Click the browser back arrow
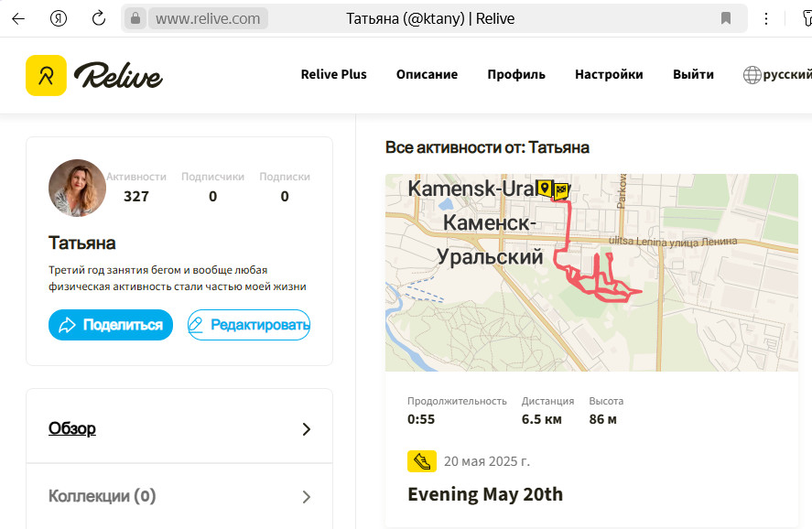Image resolution: width=812 pixels, height=529 pixels. click(x=18, y=19)
